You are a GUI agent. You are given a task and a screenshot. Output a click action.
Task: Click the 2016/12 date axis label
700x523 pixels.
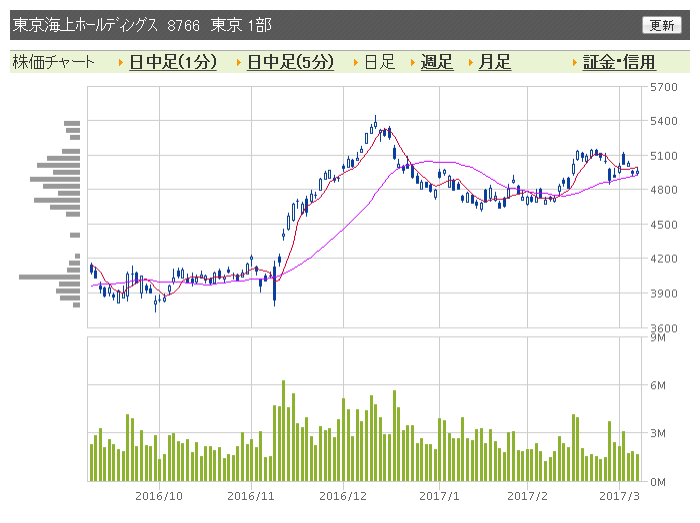click(x=343, y=496)
